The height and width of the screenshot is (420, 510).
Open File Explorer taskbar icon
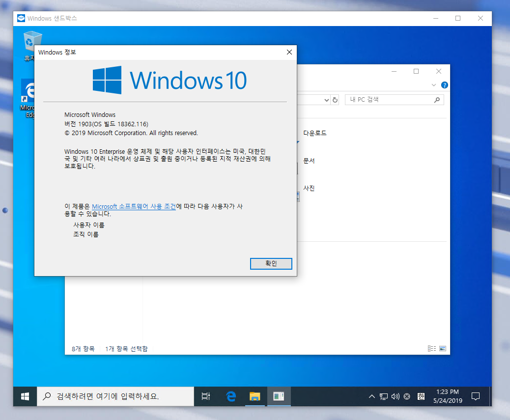tap(255, 396)
